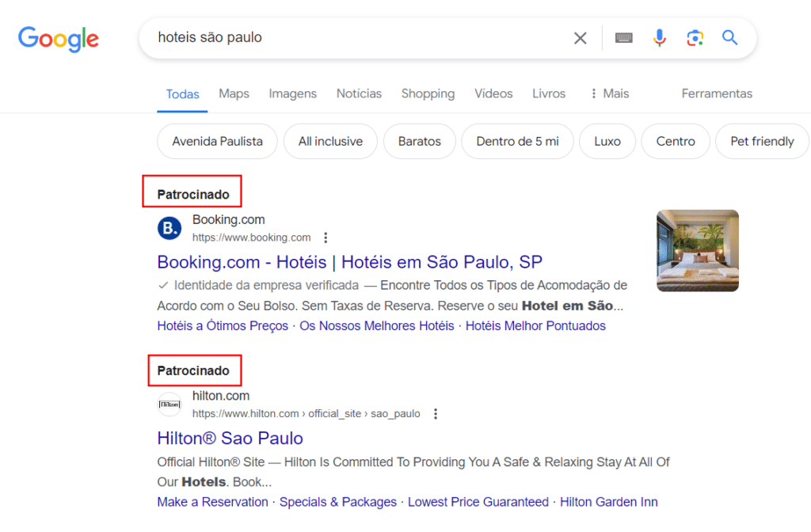
Task: Click the Hilton favicon icon
Action: click(169, 404)
